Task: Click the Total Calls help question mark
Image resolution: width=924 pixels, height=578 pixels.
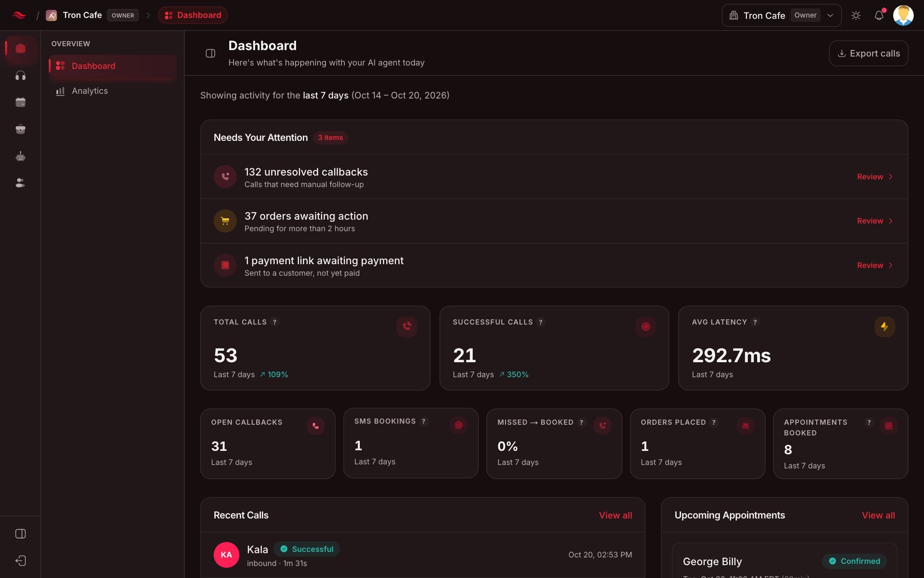Action: pos(275,322)
